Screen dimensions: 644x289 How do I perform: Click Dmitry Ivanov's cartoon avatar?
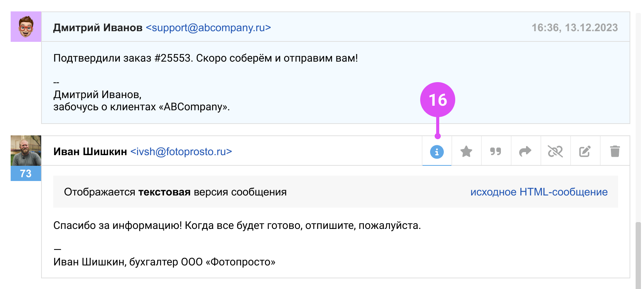(x=26, y=27)
